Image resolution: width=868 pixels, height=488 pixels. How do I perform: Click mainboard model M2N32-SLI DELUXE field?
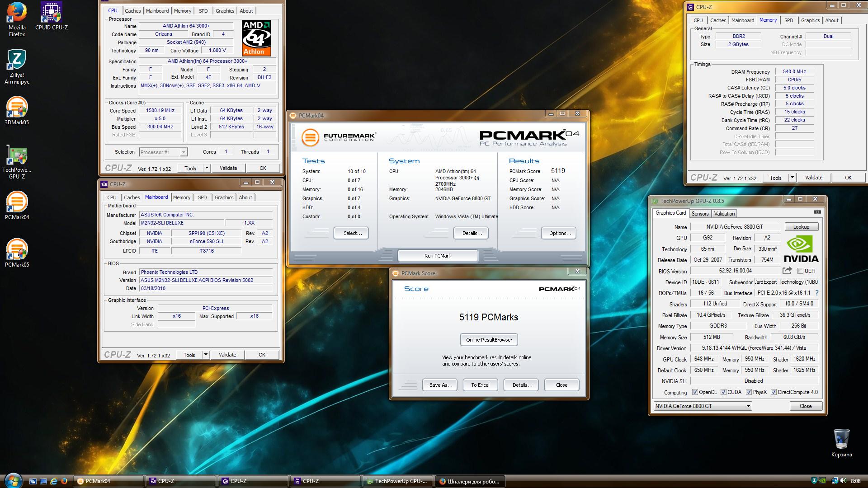tap(182, 223)
